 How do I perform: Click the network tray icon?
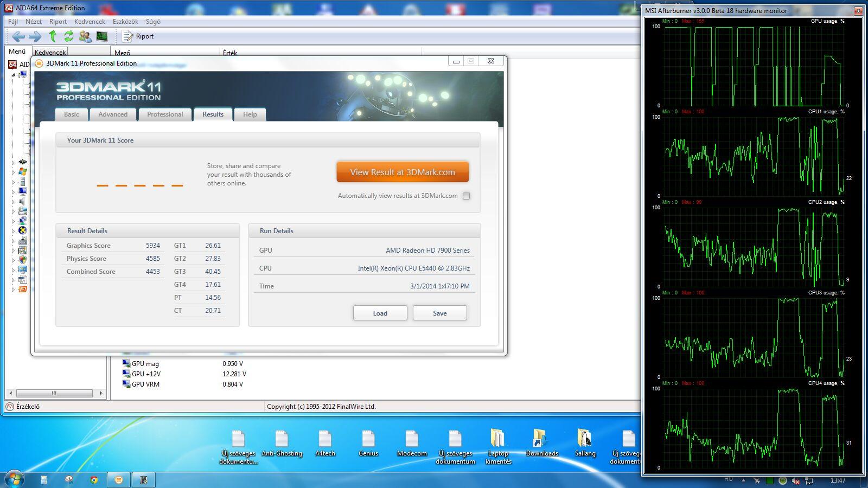coord(809,480)
